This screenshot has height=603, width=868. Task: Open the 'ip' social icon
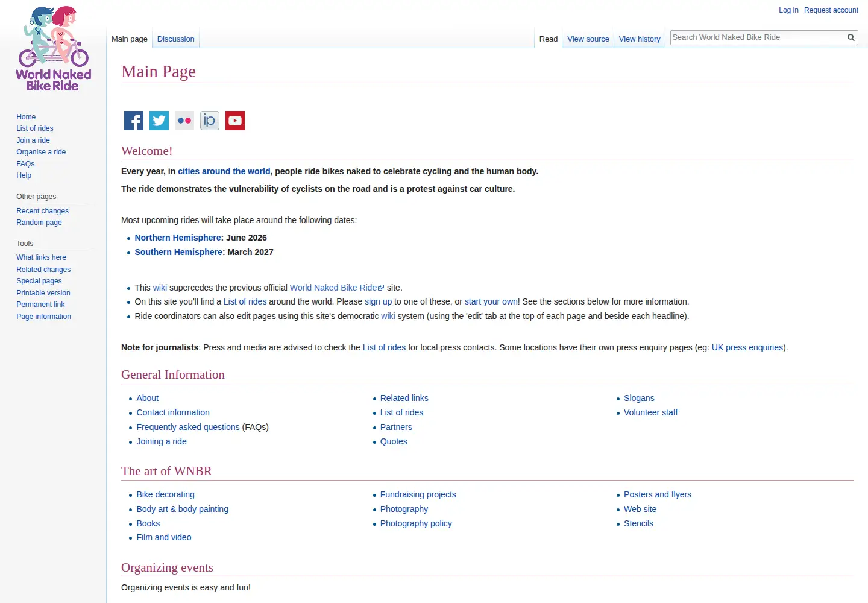tap(210, 121)
